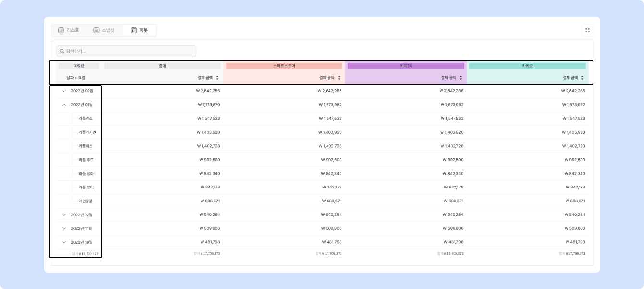Select the 피봇 tab
The width and height of the screenshot is (644, 289).
point(139,30)
